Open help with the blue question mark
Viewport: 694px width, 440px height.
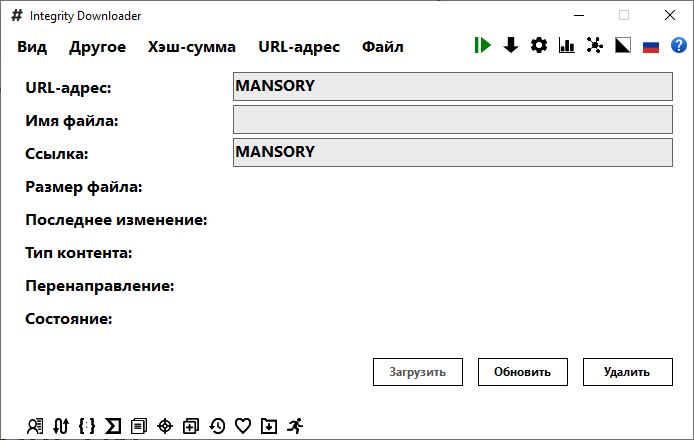pyautogui.click(x=679, y=45)
